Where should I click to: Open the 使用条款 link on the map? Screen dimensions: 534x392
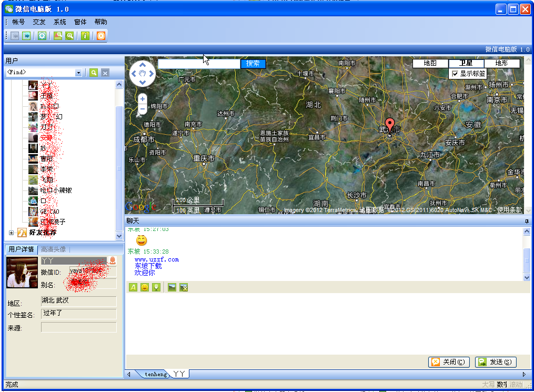(509, 210)
